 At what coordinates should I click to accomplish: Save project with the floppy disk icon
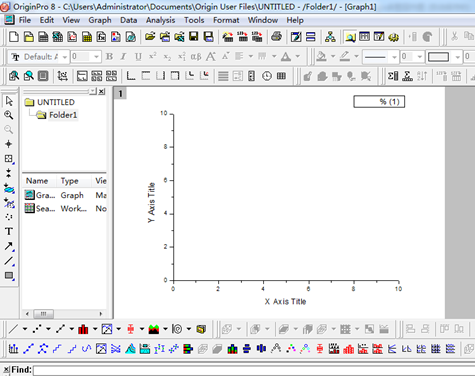194,37
